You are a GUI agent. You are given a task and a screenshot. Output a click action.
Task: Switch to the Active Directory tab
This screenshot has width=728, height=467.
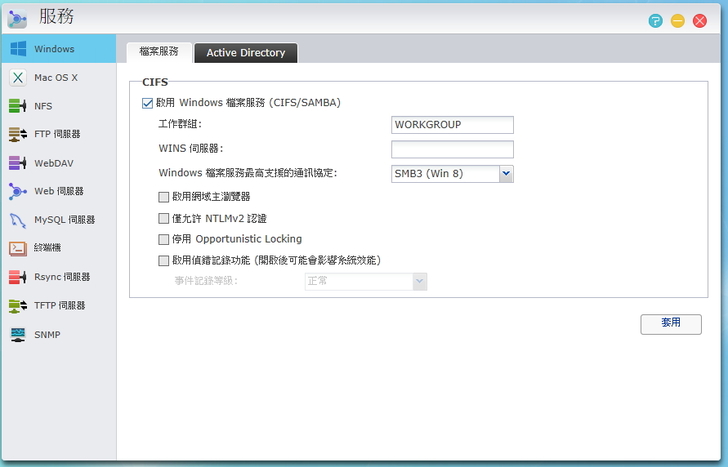(246, 53)
